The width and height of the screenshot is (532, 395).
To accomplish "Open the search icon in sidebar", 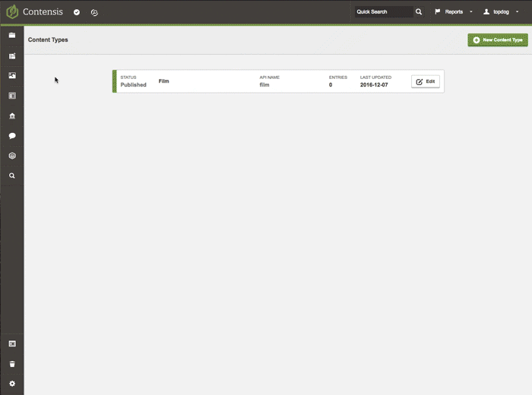I will point(12,175).
